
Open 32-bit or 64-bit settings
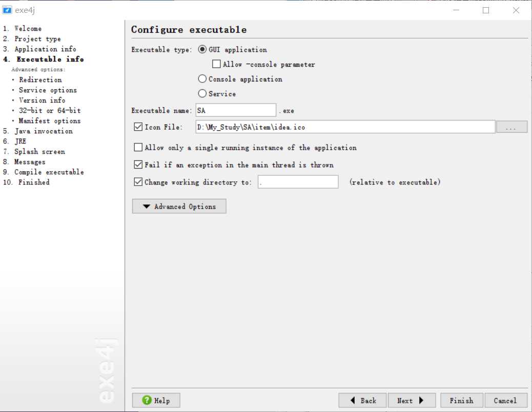tap(50, 111)
